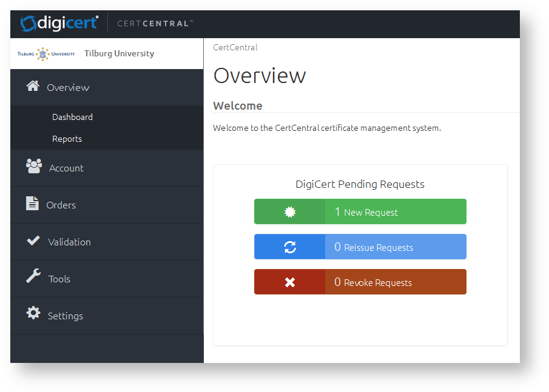549x392 pixels.
Task: Click the red X Revoke icon
Action: coord(290,282)
